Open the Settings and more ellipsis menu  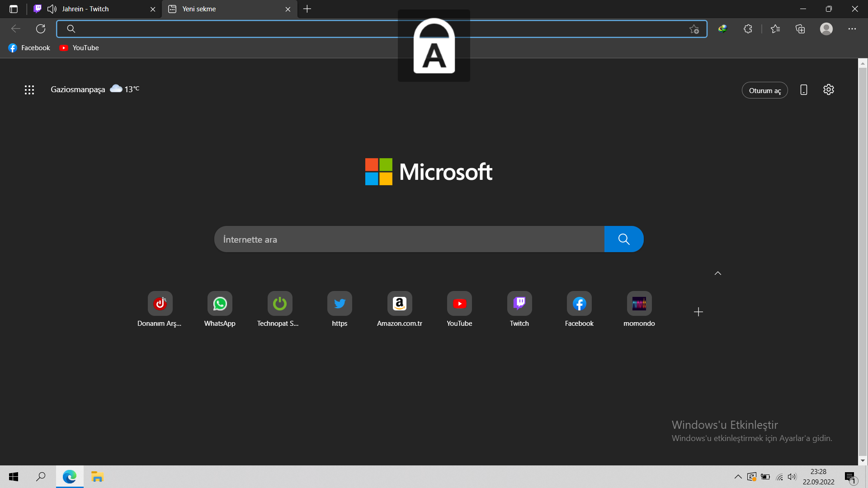pyautogui.click(x=852, y=29)
